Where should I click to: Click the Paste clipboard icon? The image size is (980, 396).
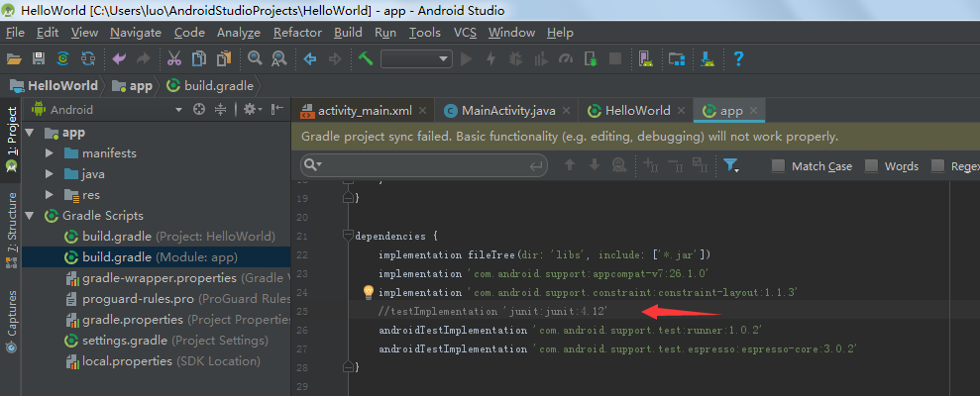tap(223, 59)
